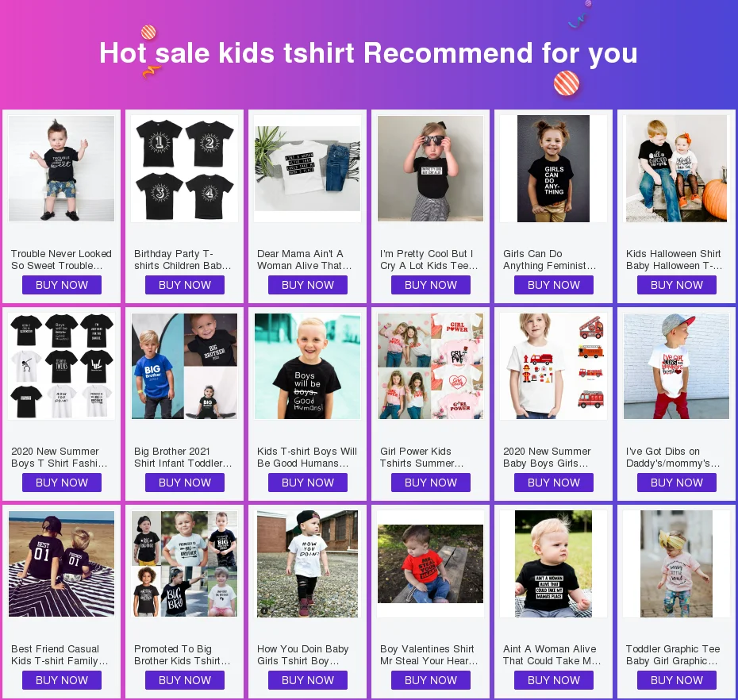Click the numbered birthday shirts product photo
This screenshot has width=738, height=700.
(184, 168)
